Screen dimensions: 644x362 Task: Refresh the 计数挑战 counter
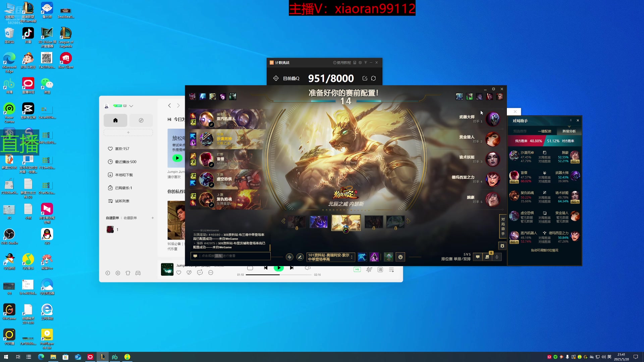coord(373,78)
